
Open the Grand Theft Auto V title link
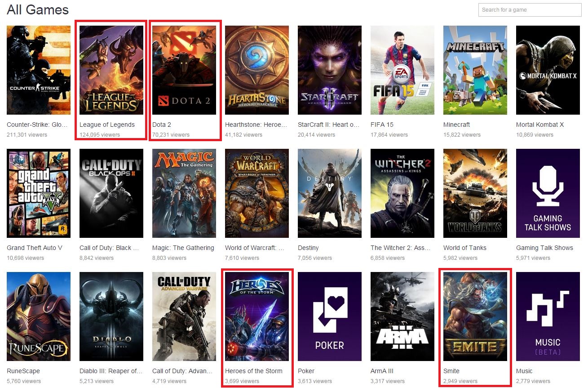click(x=35, y=248)
